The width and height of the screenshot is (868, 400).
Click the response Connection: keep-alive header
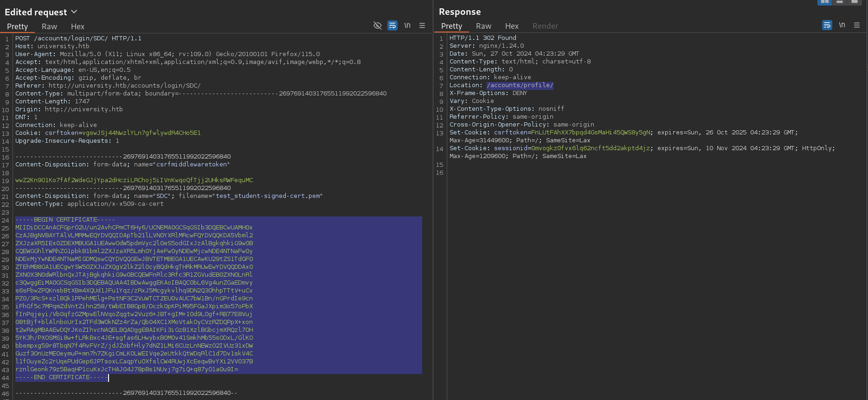(x=490, y=77)
